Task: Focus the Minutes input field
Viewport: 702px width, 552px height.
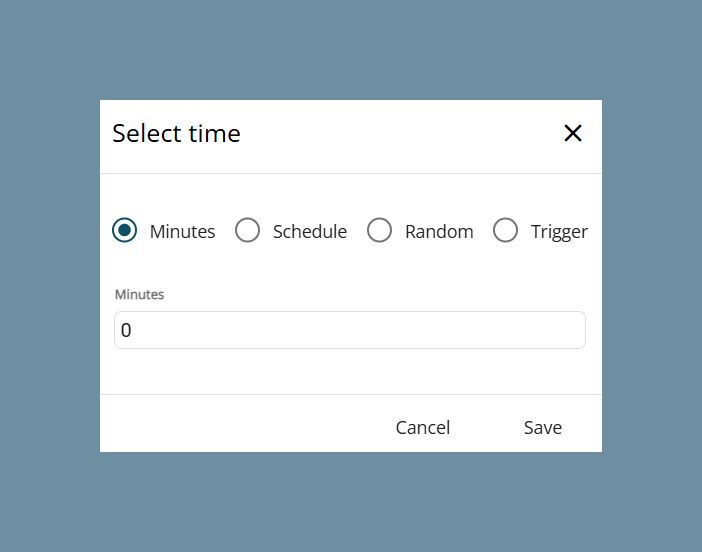Action: pos(350,330)
